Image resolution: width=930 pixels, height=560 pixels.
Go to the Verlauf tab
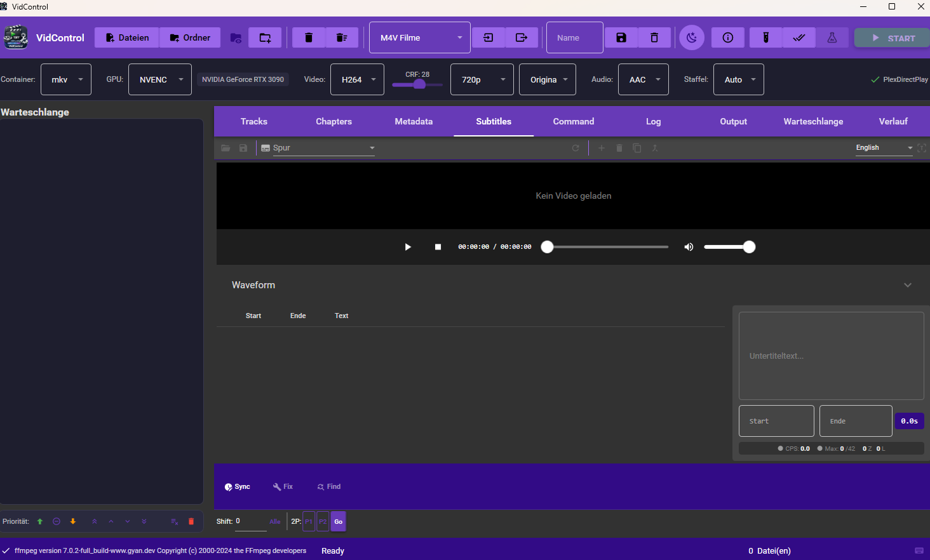[893, 121]
